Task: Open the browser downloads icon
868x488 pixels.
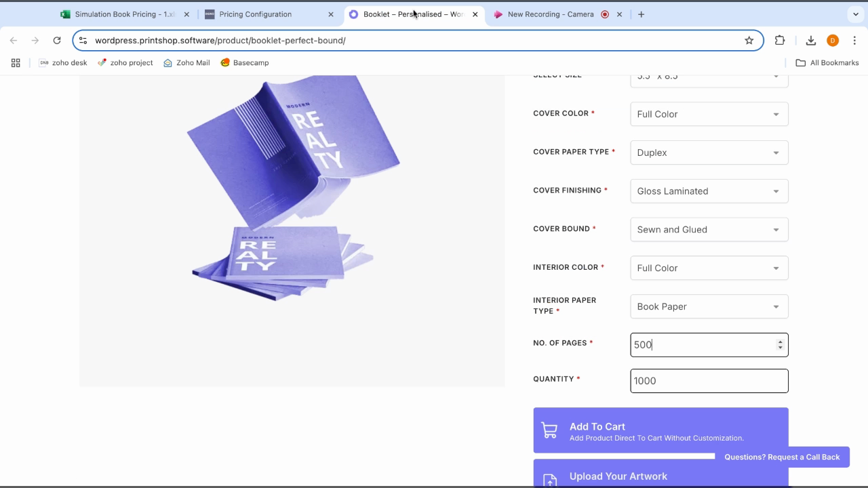Action: point(810,41)
